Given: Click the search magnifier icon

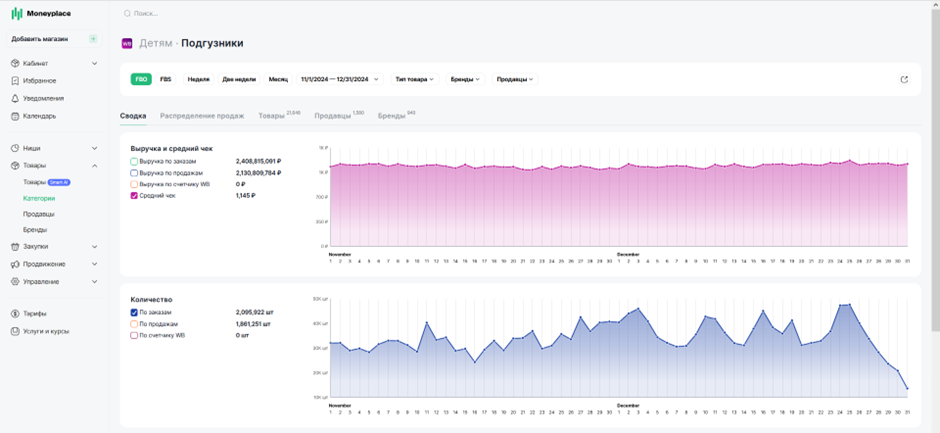Looking at the screenshot, I should [127, 13].
